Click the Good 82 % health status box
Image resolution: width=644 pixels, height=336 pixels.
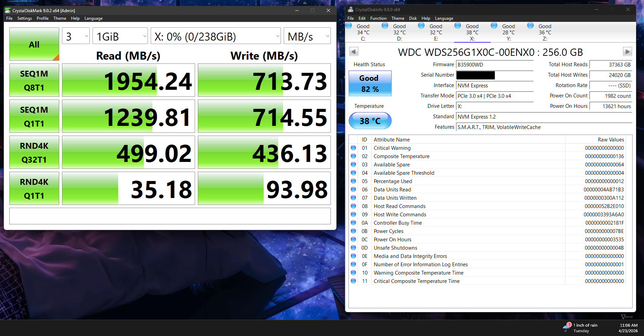coord(370,84)
